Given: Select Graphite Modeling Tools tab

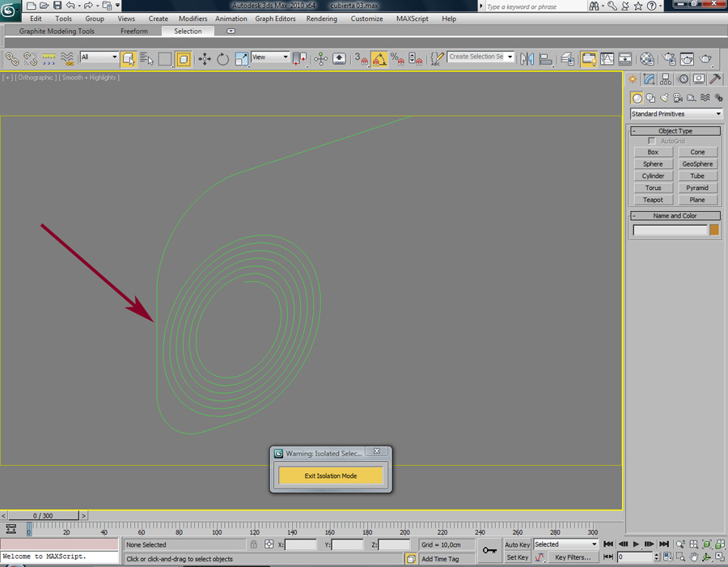Looking at the screenshot, I should pos(57,31).
